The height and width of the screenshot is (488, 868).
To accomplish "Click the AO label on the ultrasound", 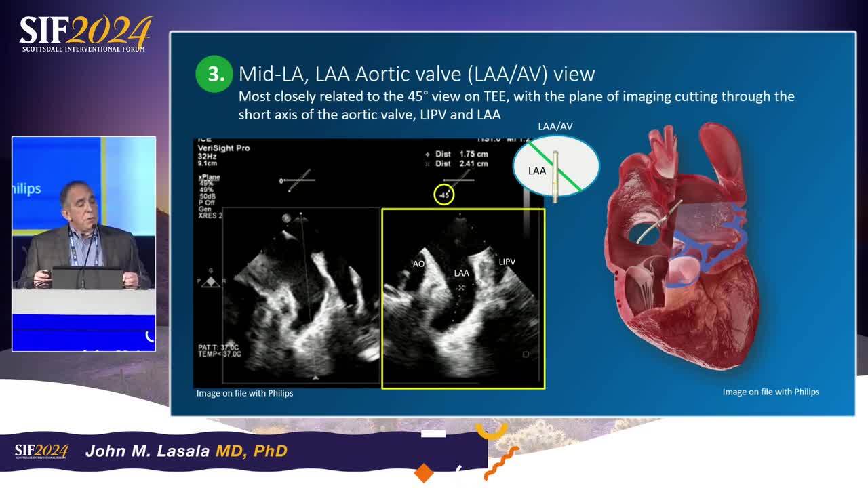I will (x=418, y=263).
